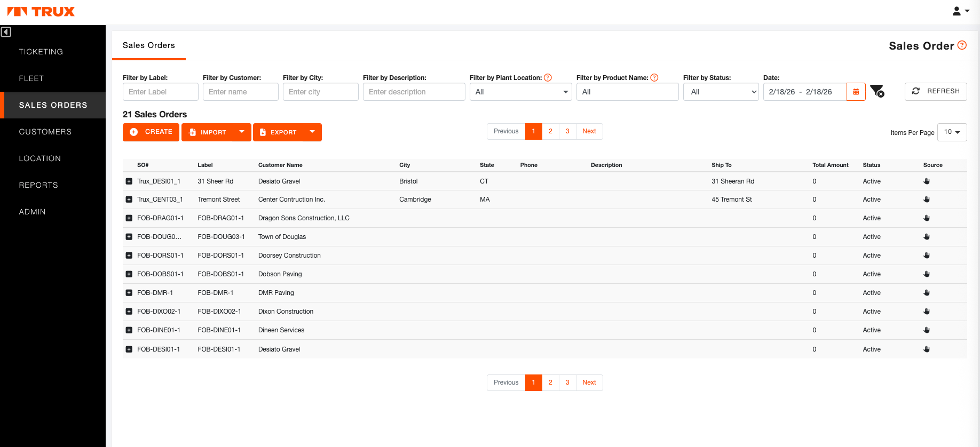Click the Sales Order help question icon
The width and height of the screenshot is (980, 447).
[962, 45]
